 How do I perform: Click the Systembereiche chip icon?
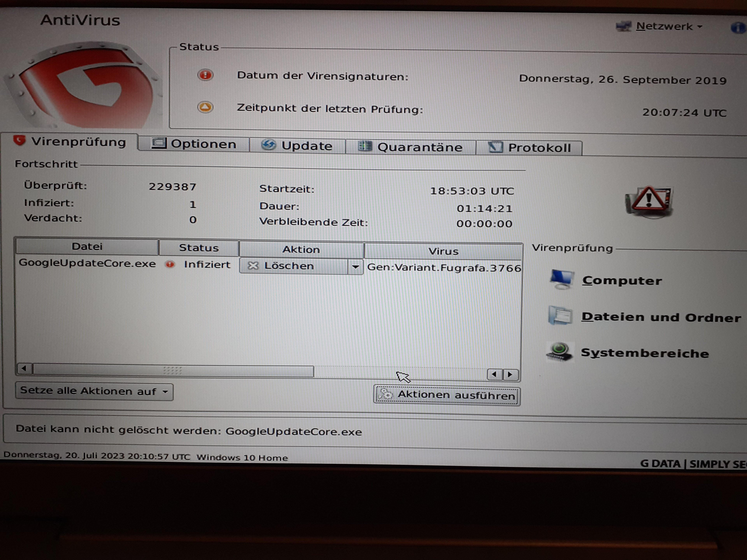[x=559, y=352]
